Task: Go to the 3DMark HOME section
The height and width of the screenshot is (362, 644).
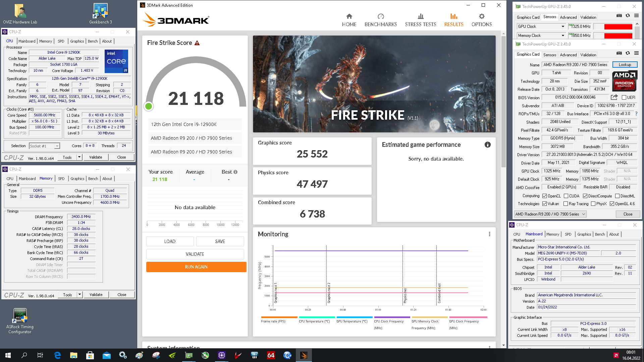Action: (x=349, y=20)
